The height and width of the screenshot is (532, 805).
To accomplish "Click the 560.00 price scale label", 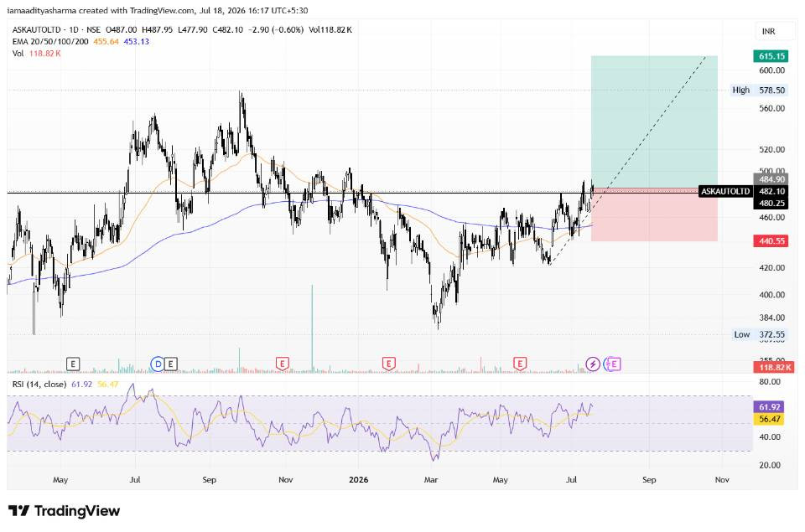I will tap(772, 108).
